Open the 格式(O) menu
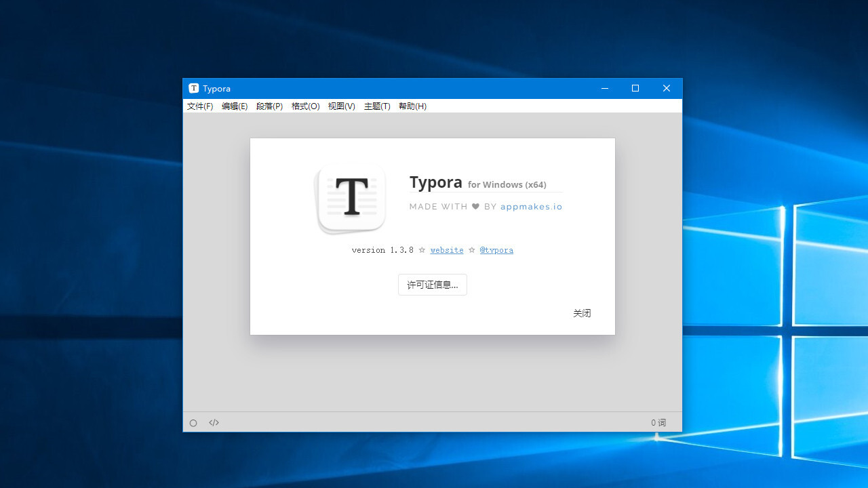Image resolution: width=868 pixels, height=488 pixels. tap(305, 106)
